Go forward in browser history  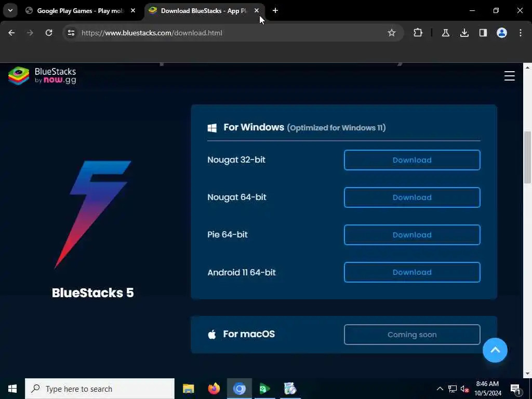pos(30,33)
